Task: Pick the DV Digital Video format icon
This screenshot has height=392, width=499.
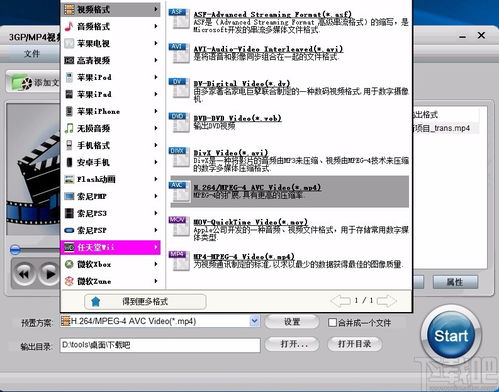Action: point(179,88)
